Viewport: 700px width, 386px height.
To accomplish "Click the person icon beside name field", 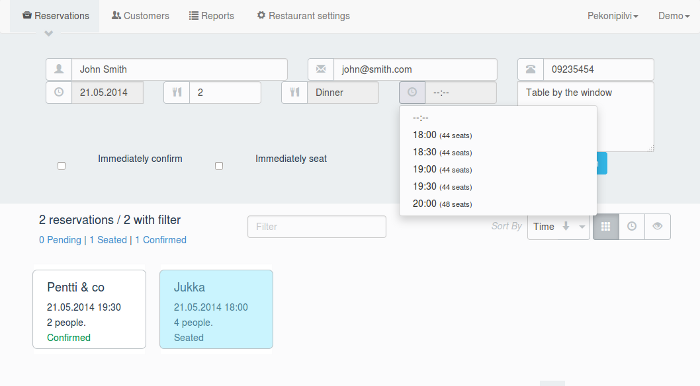I will click(59, 69).
